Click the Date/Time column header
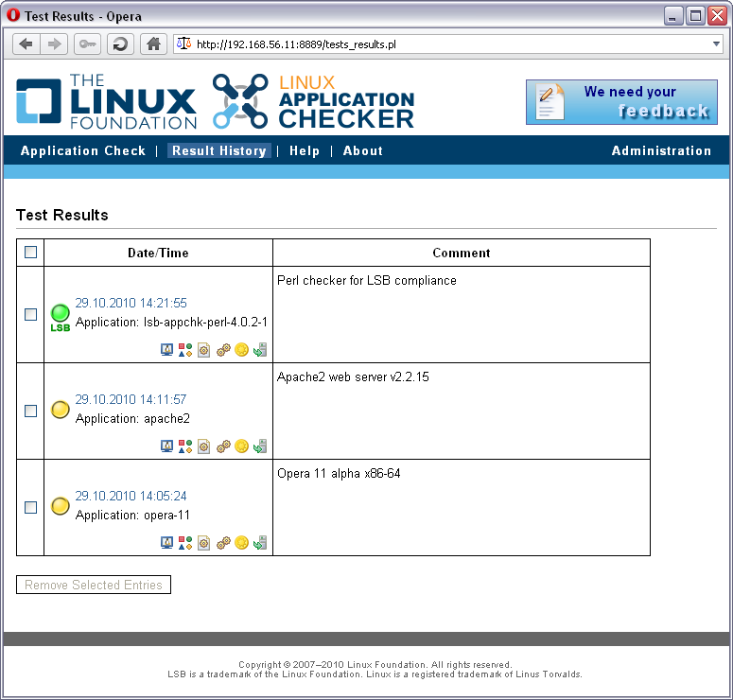The image size is (733, 700). [159, 253]
